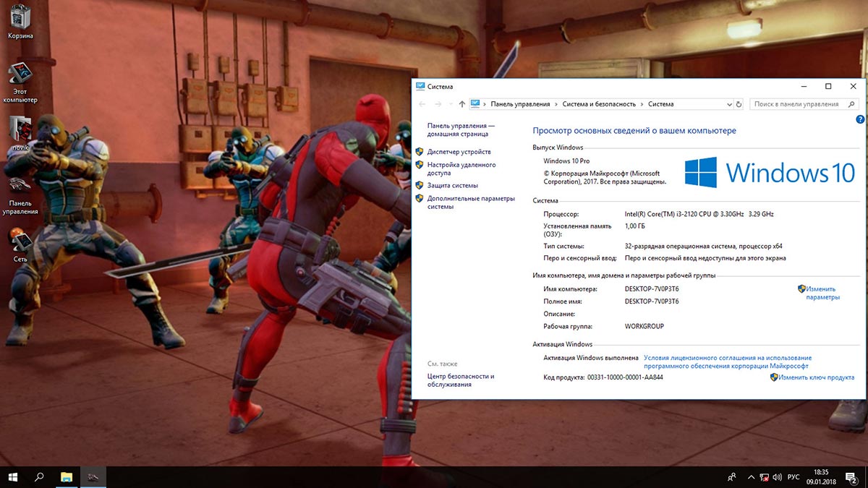Image resolution: width=868 pixels, height=488 pixels.
Task: Open Диспетчер устройств link
Action: pos(459,152)
